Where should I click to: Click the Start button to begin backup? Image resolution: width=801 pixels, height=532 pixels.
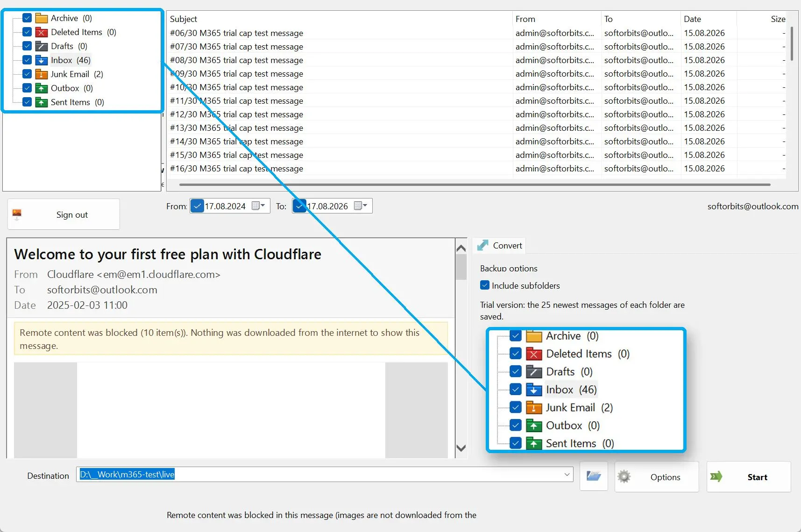[749, 477]
